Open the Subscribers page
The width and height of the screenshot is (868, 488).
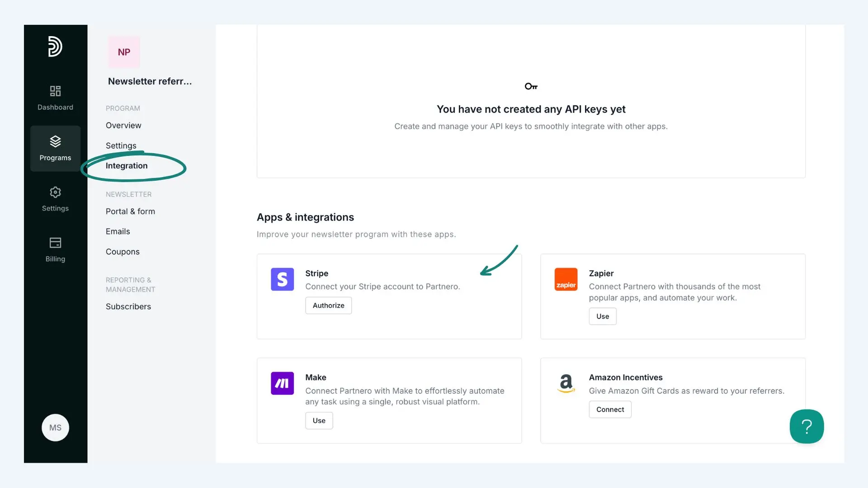[128, 306]
